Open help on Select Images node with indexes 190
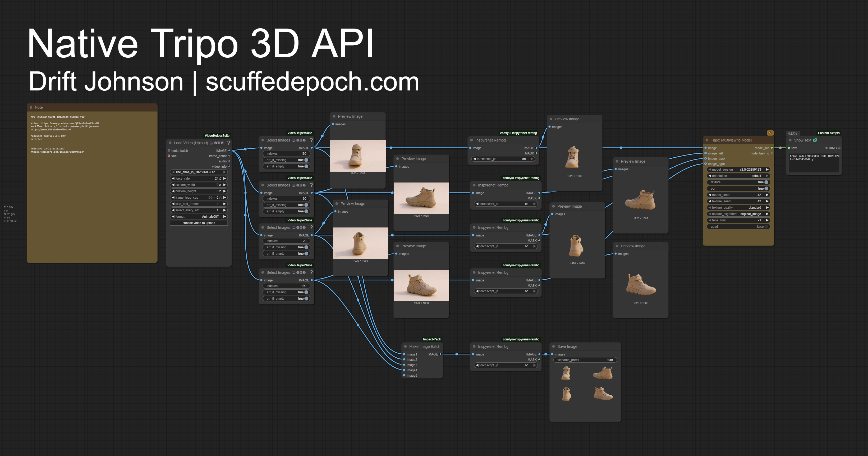 [311, 272]
